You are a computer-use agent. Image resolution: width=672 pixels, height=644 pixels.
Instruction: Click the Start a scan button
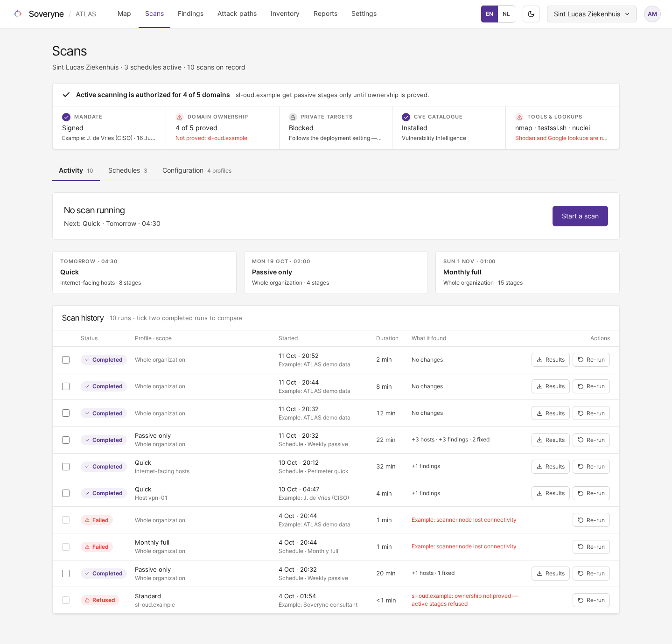coord(580,216)
